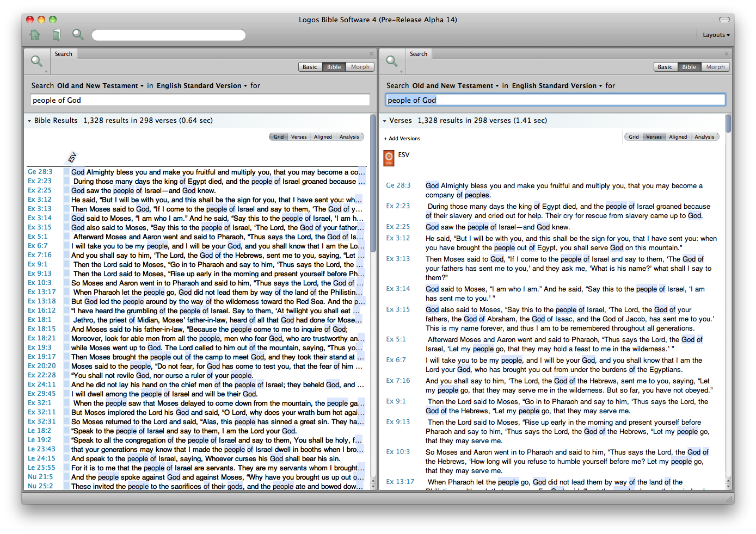Open the Layouts dropdown
Screen dimensions: 756x534
716,35
